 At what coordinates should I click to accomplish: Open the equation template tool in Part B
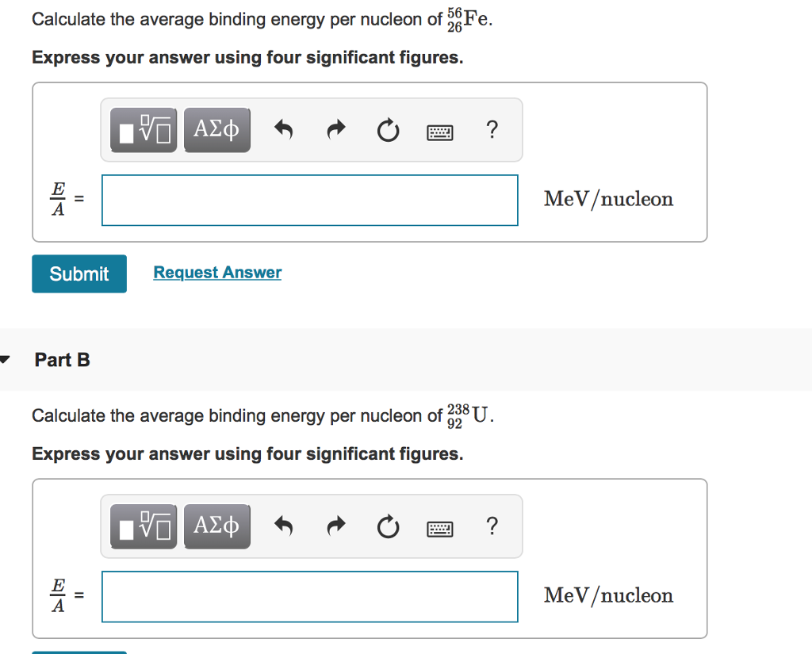tap(143, 525)
